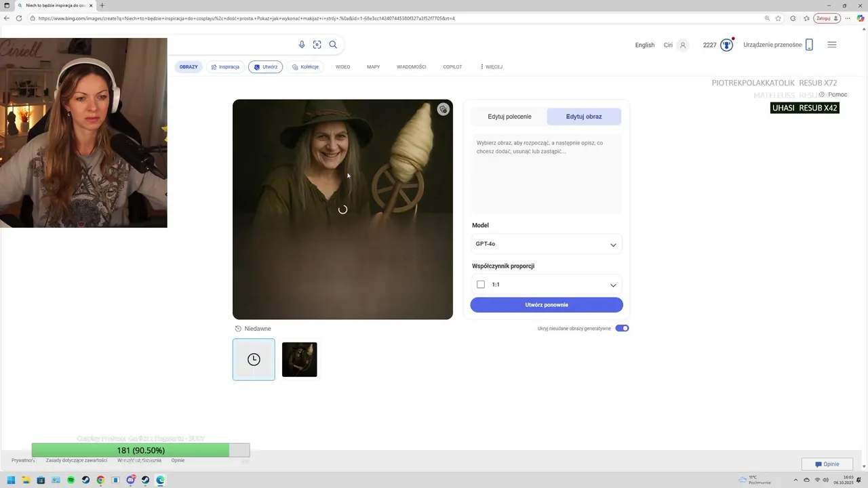
Task: Open the browser extensions puzzle icon
Action: (793, 18)
